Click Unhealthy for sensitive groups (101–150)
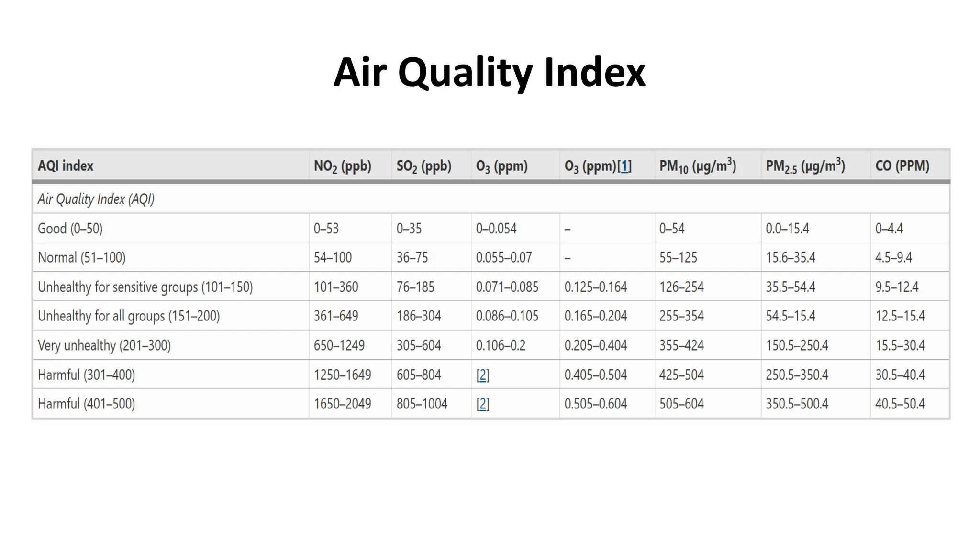This screenshot has width=980, height=551. point(145,287)
